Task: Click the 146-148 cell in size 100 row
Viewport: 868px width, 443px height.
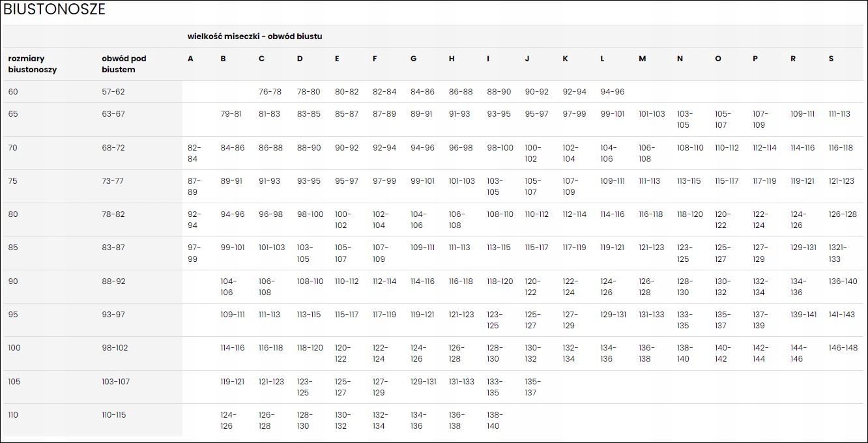Action: (843, 348)
